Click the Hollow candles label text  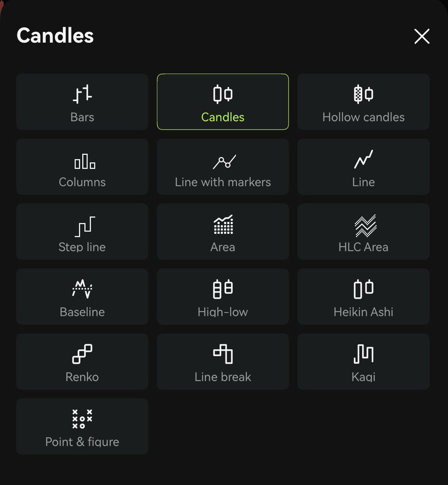(363, 117)
